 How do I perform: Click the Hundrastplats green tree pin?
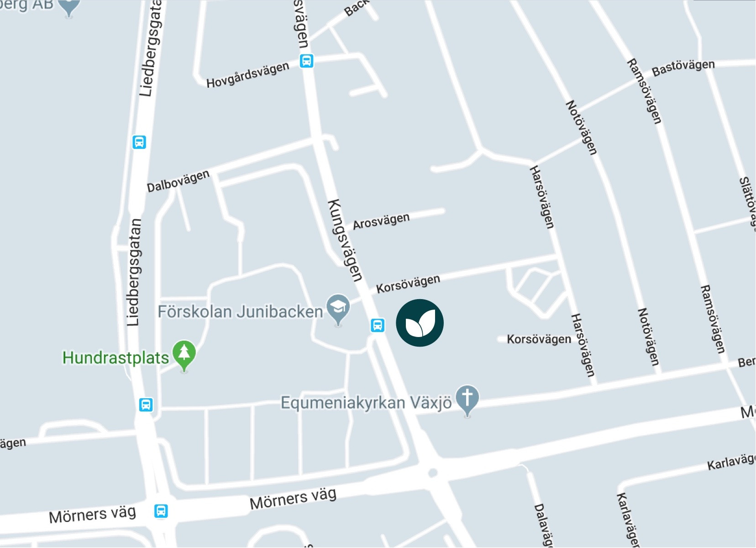click(184, 356)
